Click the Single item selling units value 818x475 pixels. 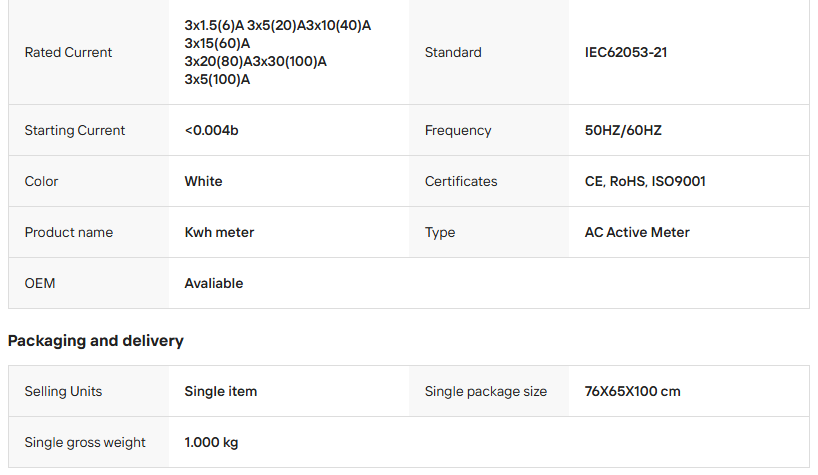pos(221,391)
